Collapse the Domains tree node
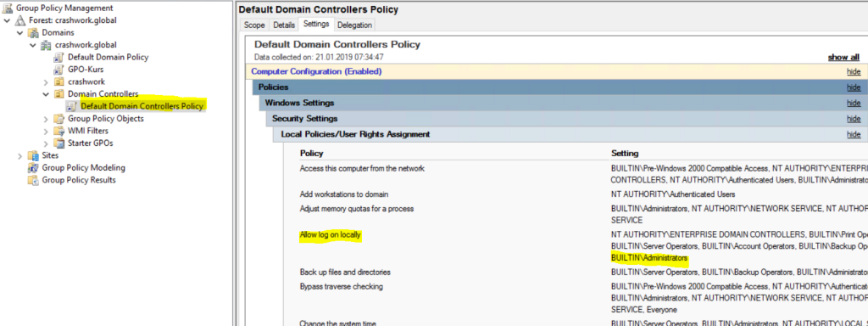 tap(20, 32)
